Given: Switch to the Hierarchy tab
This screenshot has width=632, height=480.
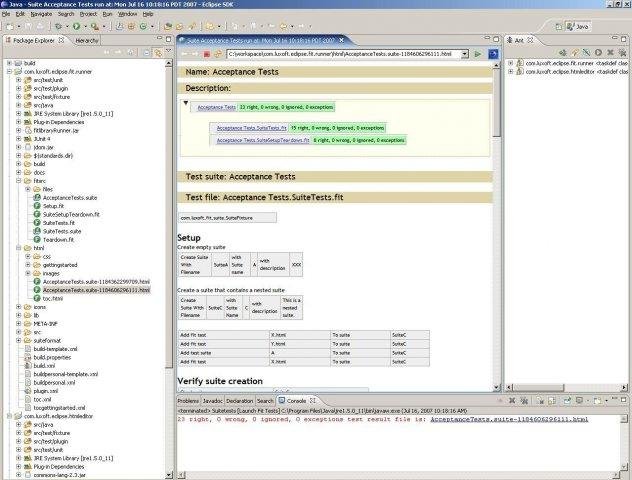Looking at the screenshot, I should click(x=87, y=40).
